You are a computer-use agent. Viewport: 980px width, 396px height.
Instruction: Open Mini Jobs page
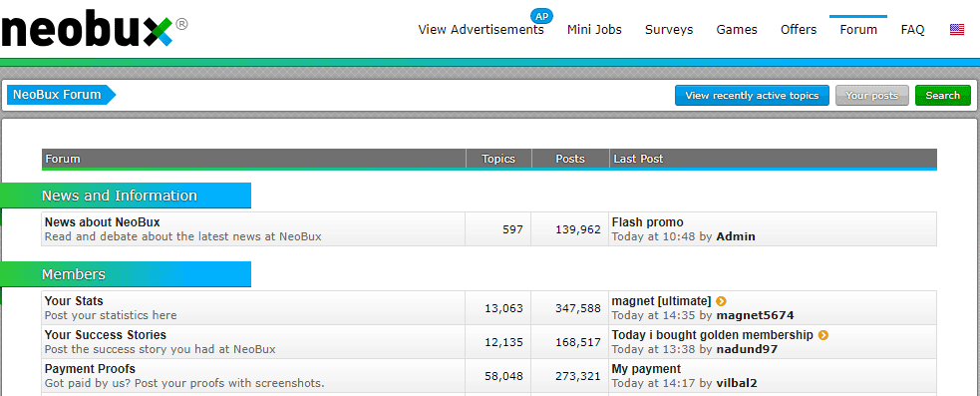594,29
